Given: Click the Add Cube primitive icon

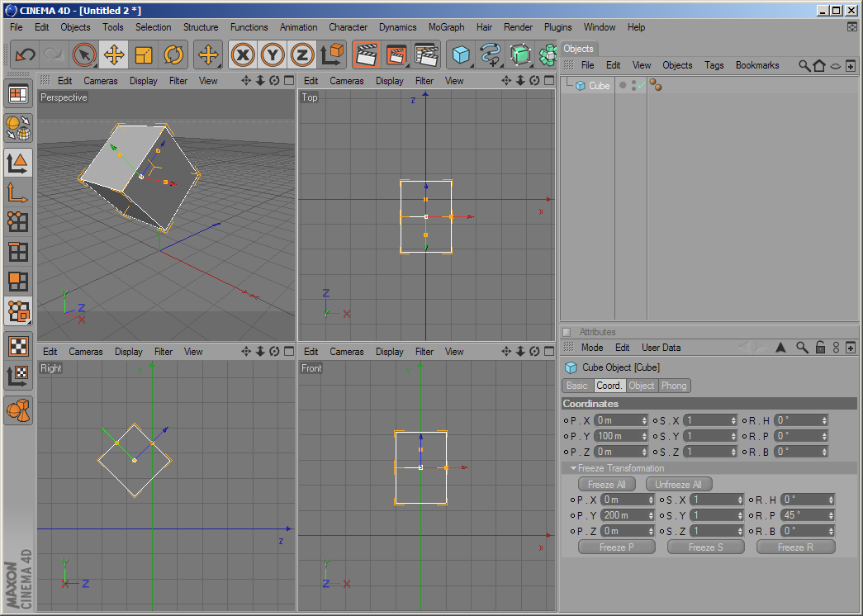Looking at the screenshot, I should [461, 55].
